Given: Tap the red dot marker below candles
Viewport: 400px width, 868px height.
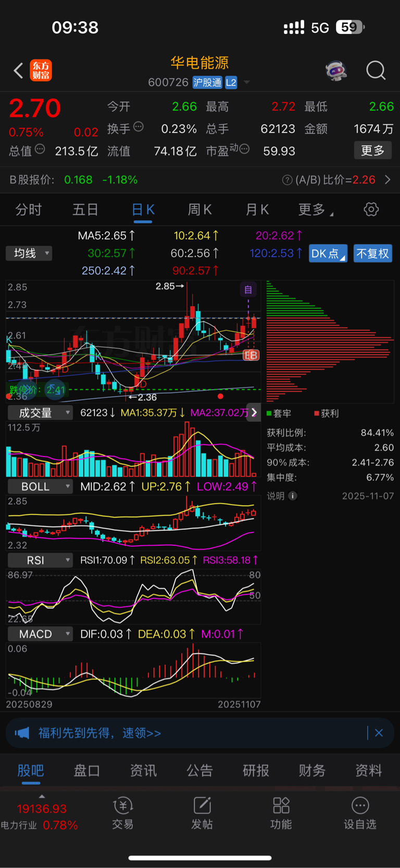Looking at the screenshot, I should pyautogui.click(x=220, y=397).
